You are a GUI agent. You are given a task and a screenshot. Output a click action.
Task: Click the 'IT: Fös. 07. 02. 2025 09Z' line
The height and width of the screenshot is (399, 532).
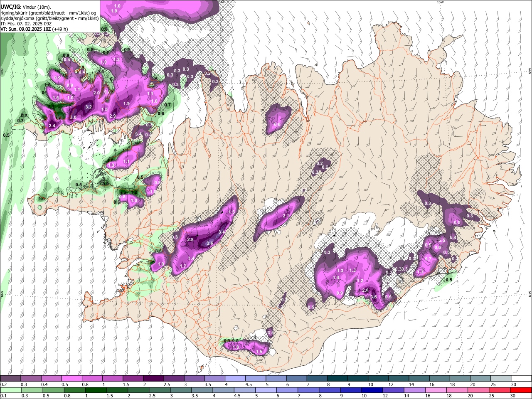tap(26, 24)
